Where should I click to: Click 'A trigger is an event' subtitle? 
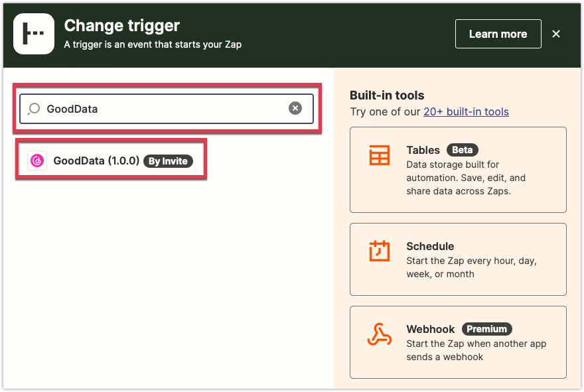[153, 44]
